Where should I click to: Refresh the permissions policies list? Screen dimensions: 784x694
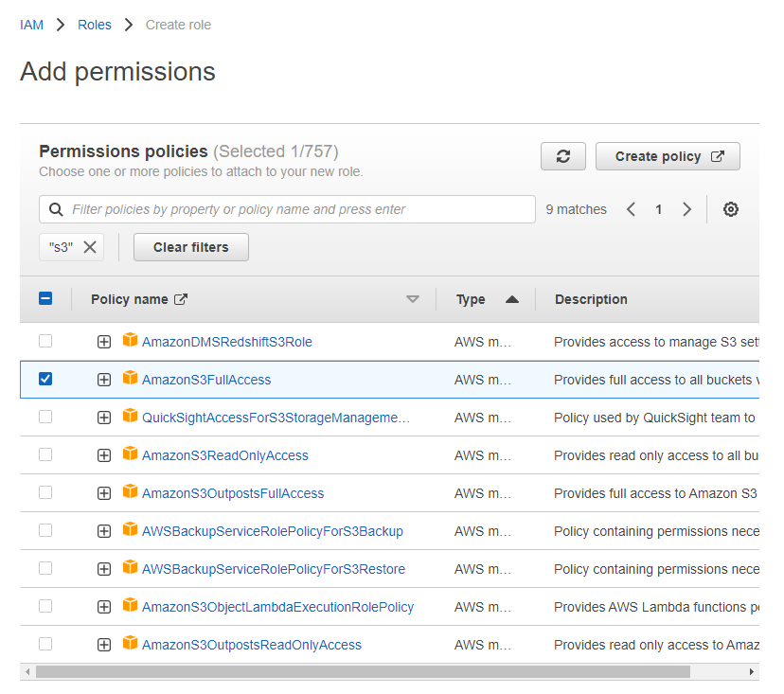(563, 156)
